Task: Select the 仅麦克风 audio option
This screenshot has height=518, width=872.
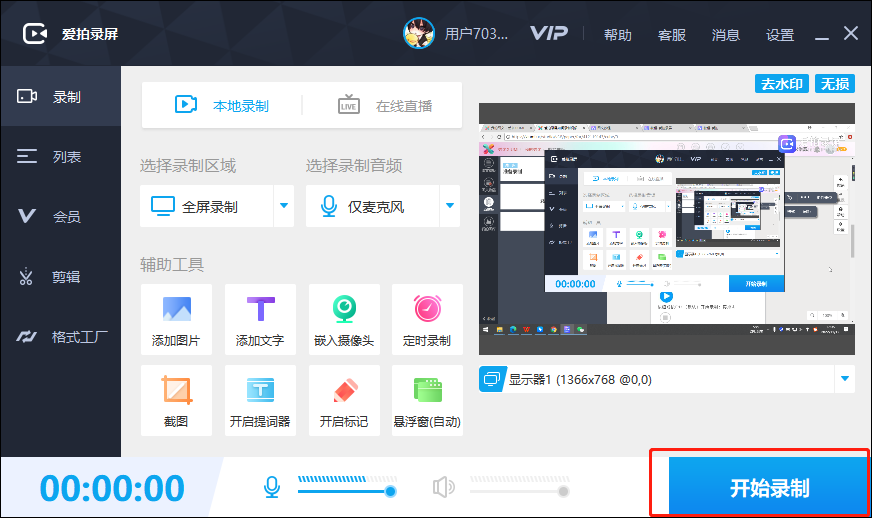Action: [372, 206]
